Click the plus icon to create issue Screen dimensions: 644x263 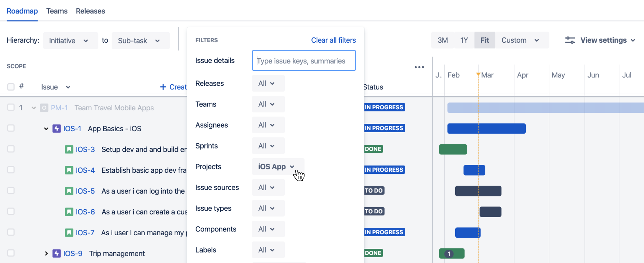[x=163, y=87]
